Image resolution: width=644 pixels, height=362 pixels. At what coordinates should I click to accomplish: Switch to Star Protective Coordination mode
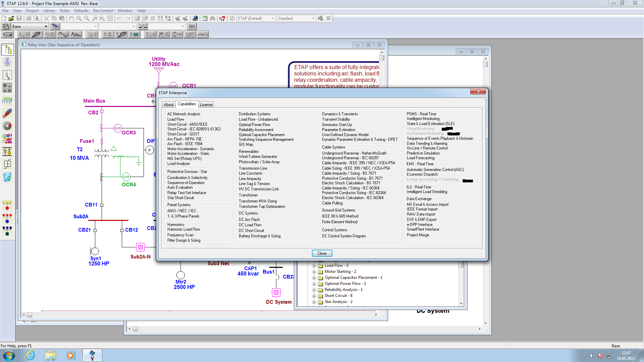point(92,34)
